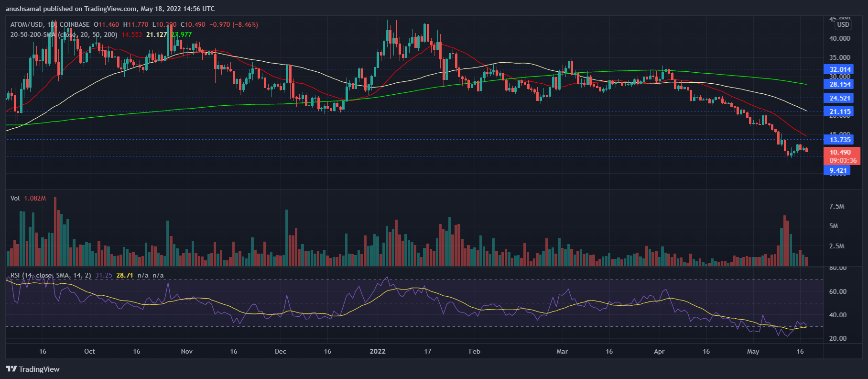Click the high price H11.770 value
The height and width of the screenshot is (379, 868).
point(136,24)
